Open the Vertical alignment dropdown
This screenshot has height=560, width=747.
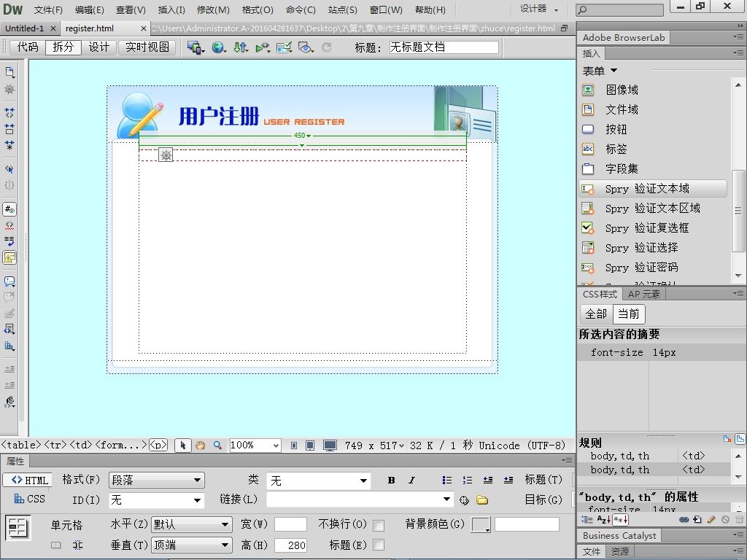[x=192, y=545]
